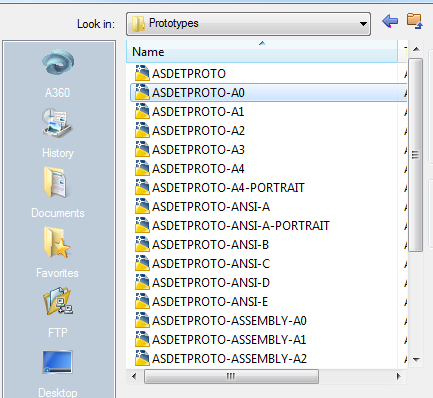This screenshot has width=433, height=398.
Task: Select ASDETPROTO-ANSI-D file name
Action: point(211,283)
